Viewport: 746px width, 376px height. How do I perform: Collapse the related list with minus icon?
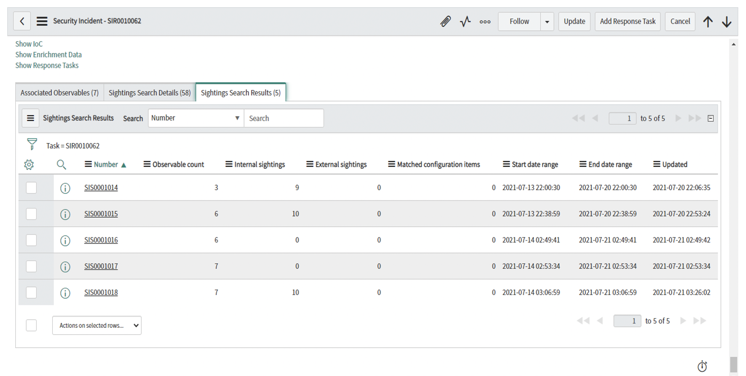coord(711,119)
